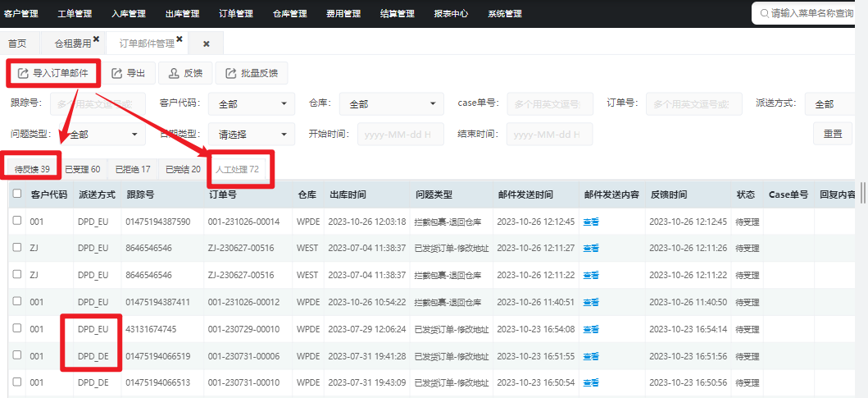Click the 导入订单邮件 button
The width and height of the screenshot is (868, 398).
tap(53, 73)
